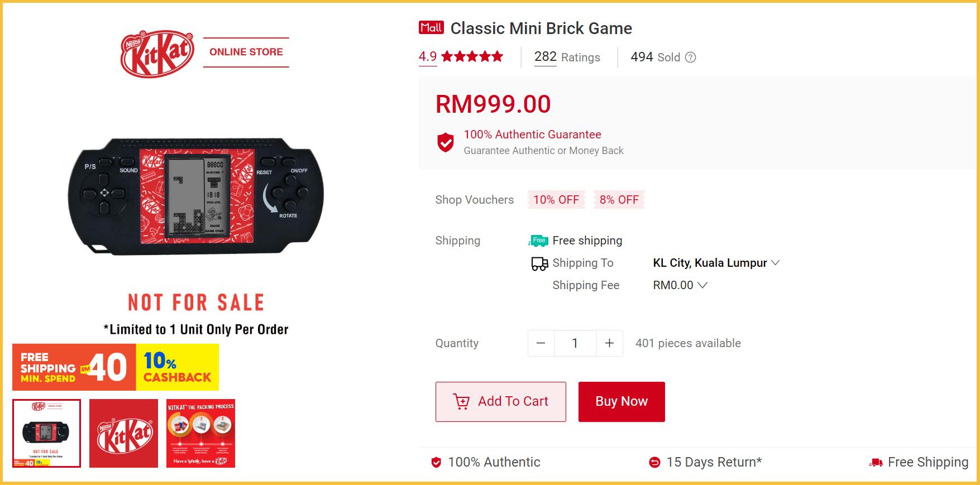The image size is (980, 485).
Task: Click the KitKat logo in product image
Action: pos(157,54)
